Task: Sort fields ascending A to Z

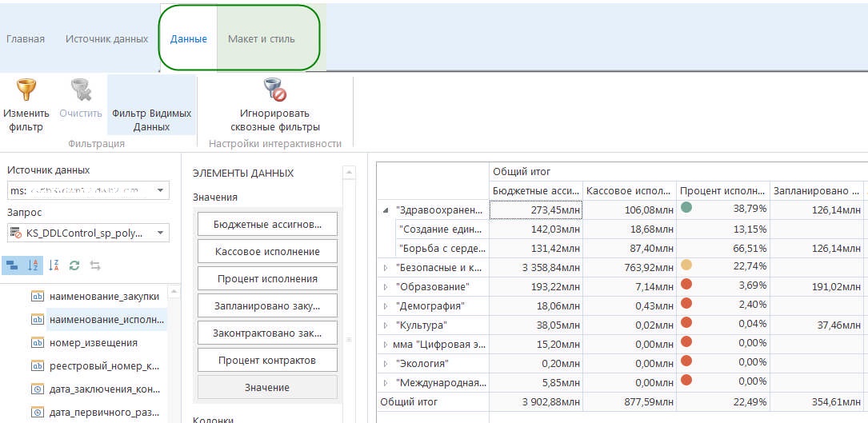Action: click(34, 265)
